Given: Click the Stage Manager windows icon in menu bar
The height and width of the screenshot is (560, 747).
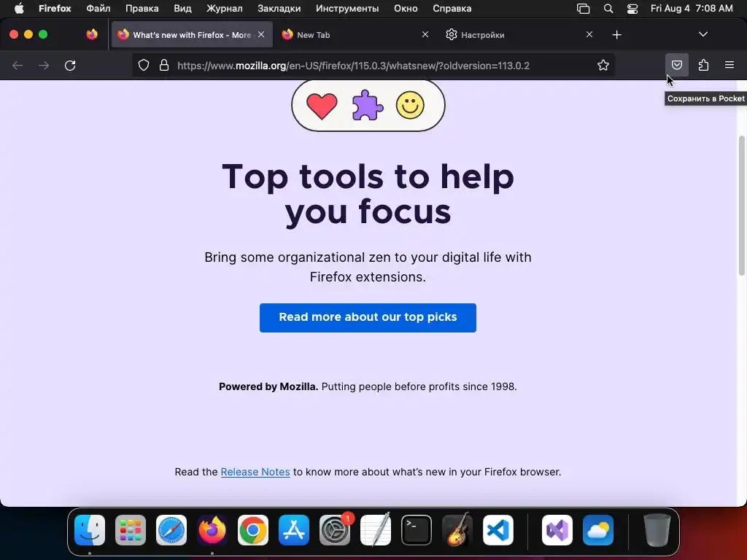Looking at the screenshot, I should click(583, 9).
